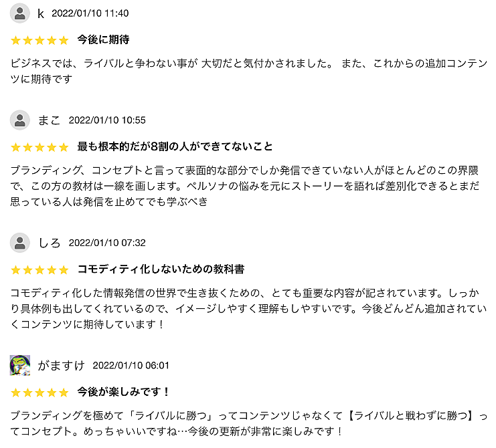Click the default avatar icon for しろ

(20, 243)
